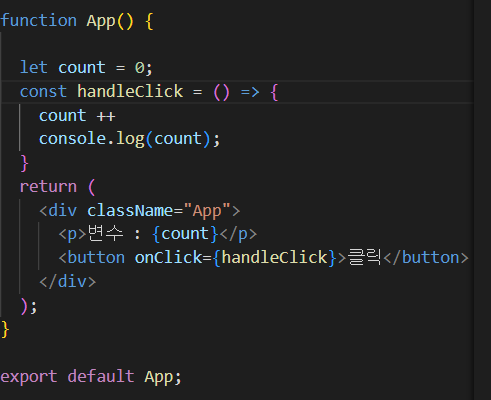Viewport: 491px width, 400px height.
Task: Click the App name in the function declaration
Action: point(101,21)
